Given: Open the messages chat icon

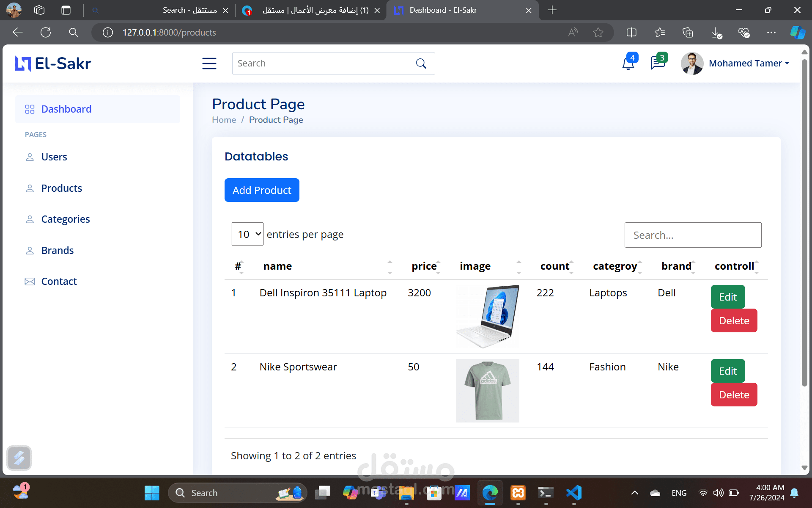Looking at the screenshot, I should (658, 63).
